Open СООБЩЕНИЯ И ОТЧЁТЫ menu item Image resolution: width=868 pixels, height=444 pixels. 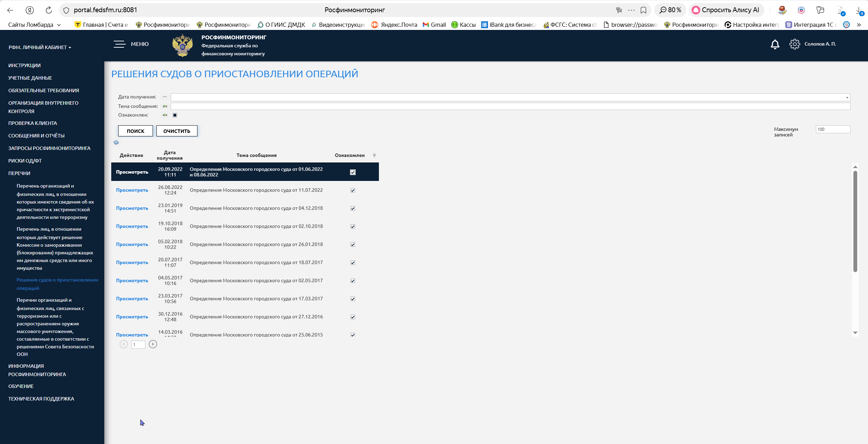pos(36,136)
